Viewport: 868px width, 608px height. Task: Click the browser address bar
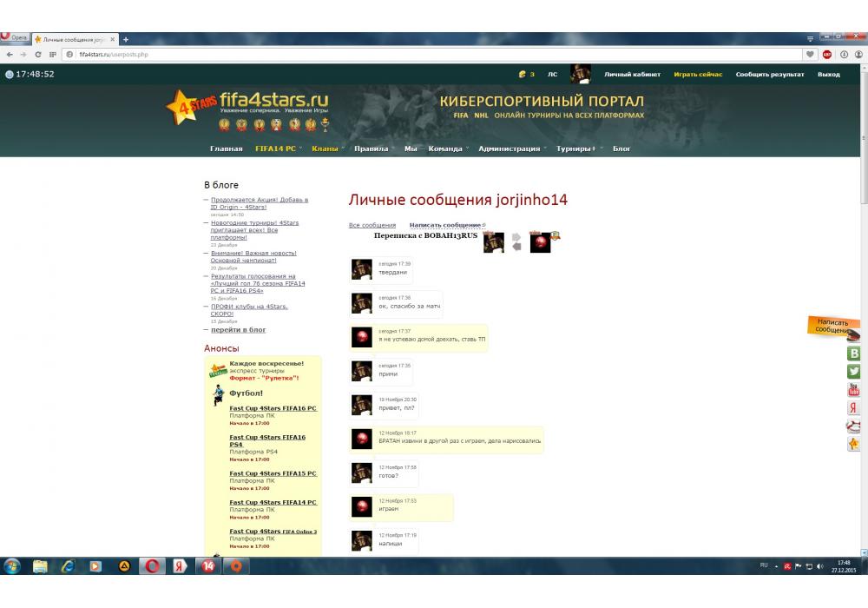[434, 54]
